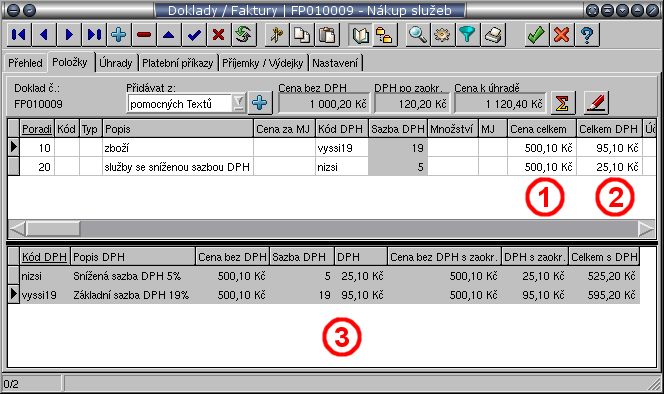Cancel with the red X button

point(562,34)
